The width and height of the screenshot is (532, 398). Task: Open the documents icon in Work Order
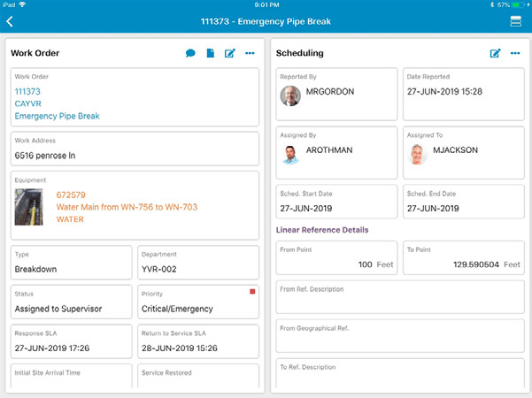tap(211, 54)
